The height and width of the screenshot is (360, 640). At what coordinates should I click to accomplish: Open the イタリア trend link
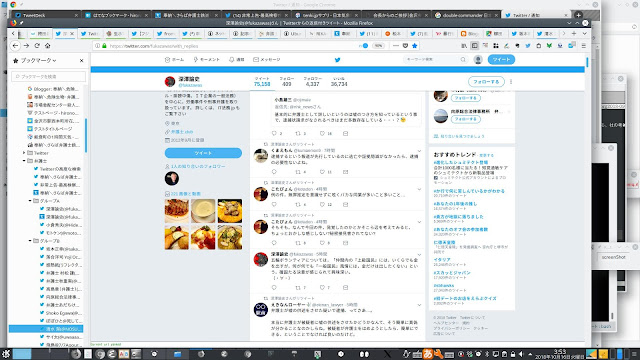pyautogui.click(x=442, y=260)
